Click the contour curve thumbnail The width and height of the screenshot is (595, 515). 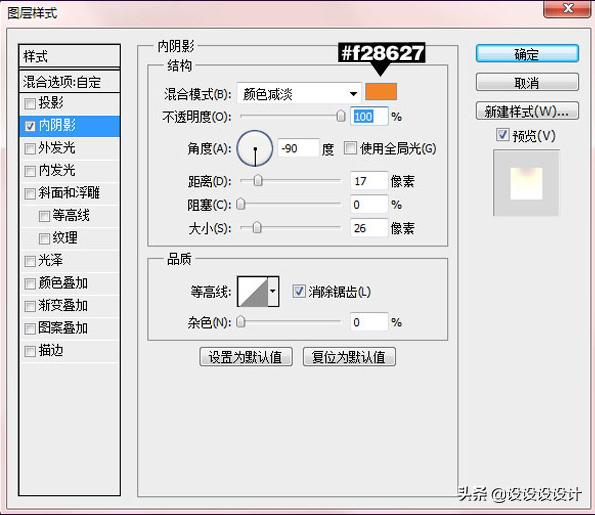[253, 291]
